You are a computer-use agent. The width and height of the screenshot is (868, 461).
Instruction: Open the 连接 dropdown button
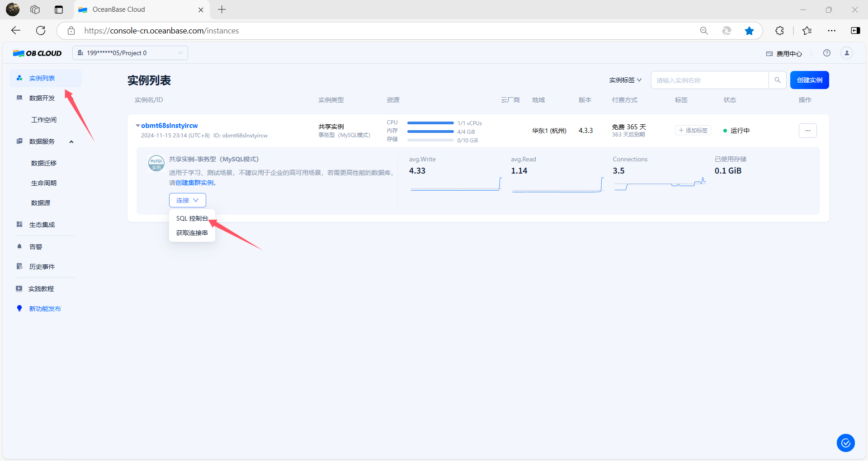(x=188, y=200)
